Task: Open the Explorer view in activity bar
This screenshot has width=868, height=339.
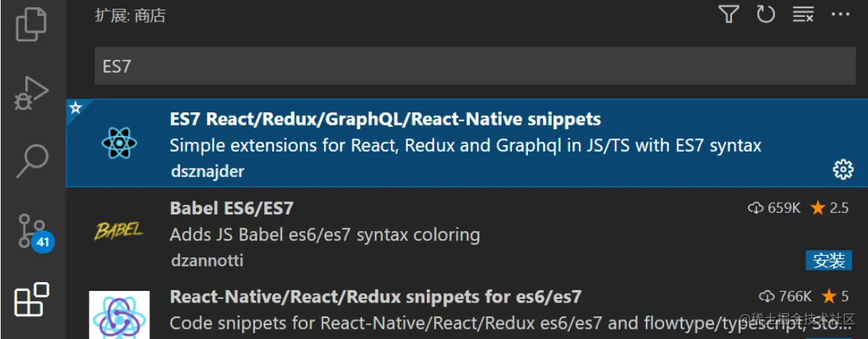Action: pos(32,24)
